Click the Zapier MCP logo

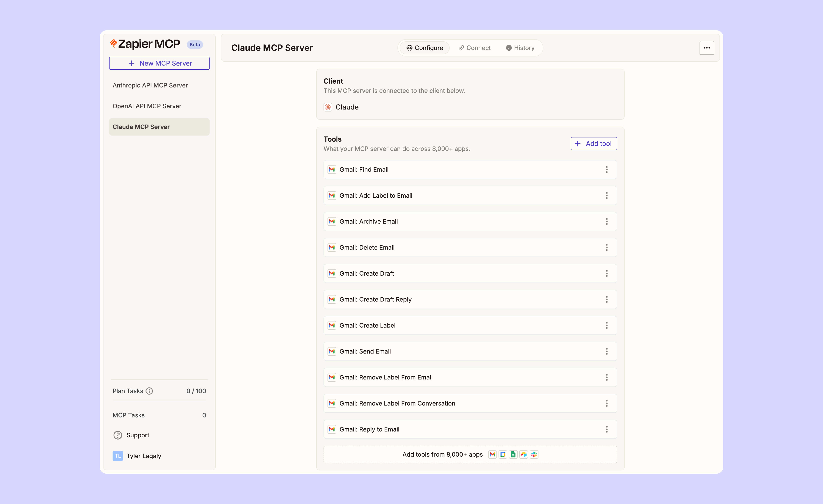[145, 44]
